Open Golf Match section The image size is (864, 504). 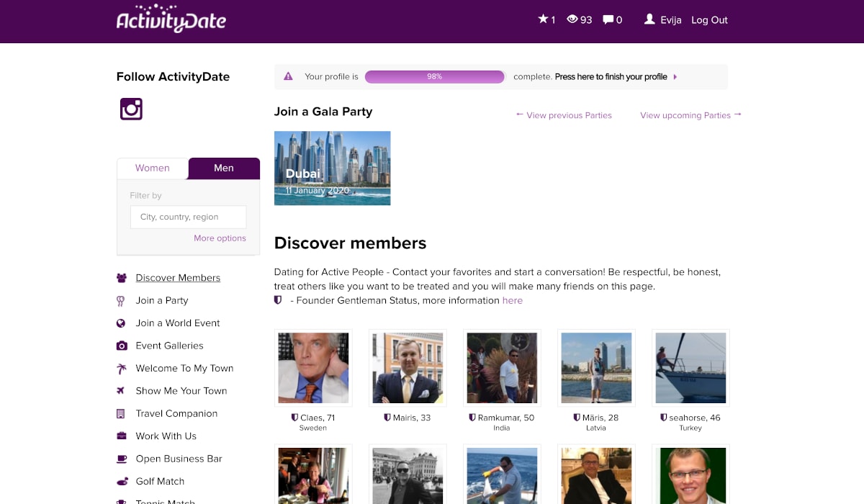(160, 481)
